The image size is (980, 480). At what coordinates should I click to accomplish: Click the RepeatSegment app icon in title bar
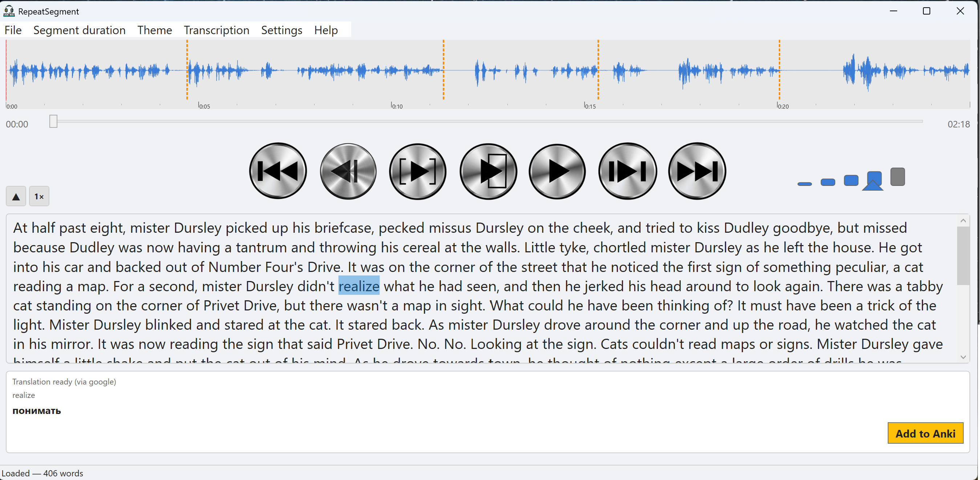pyautogui.click(x=9, y=11)
